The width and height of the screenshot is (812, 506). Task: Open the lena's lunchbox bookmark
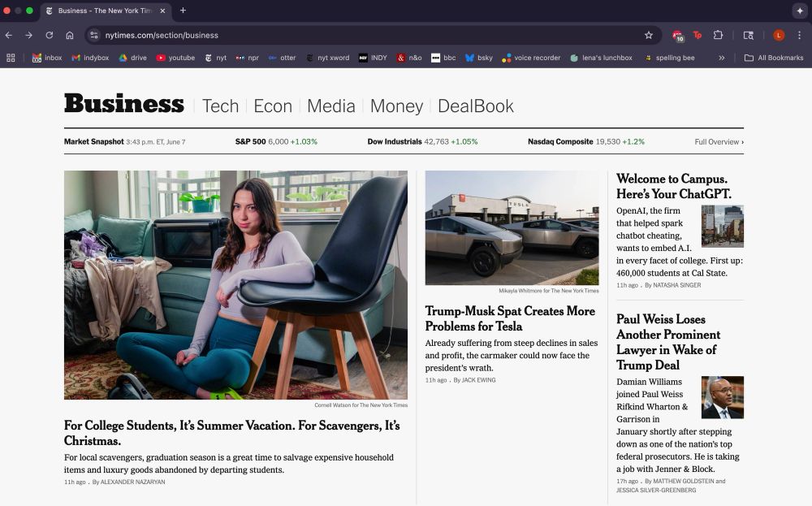[x=601, y=58]
